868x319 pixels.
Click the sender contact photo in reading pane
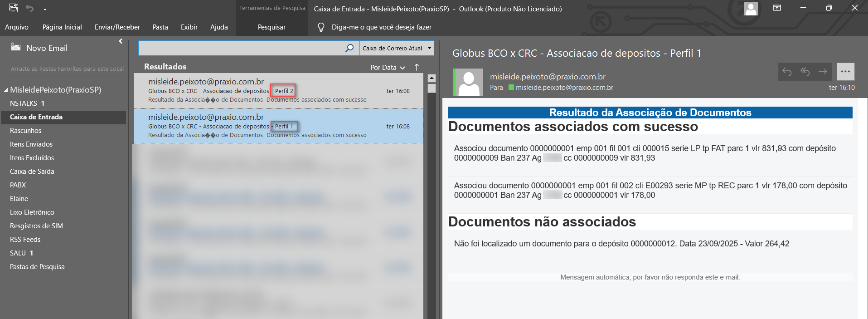(469, 82)
